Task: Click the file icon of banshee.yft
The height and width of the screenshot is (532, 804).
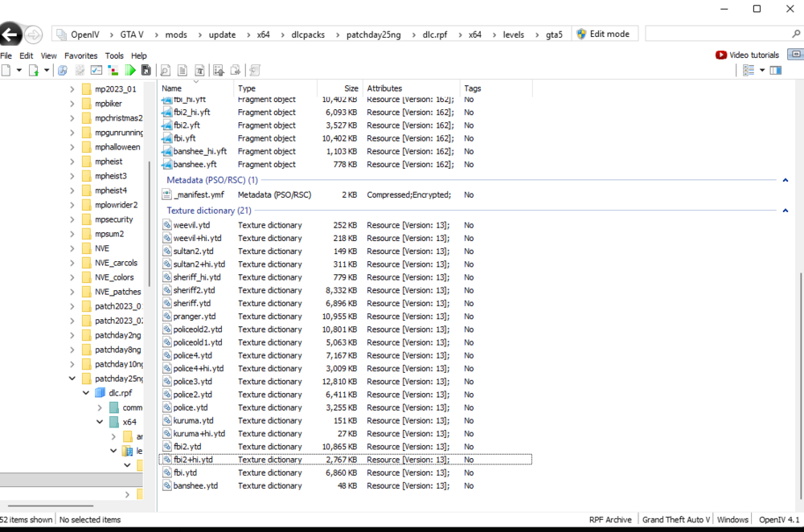Action: [167, 165]
